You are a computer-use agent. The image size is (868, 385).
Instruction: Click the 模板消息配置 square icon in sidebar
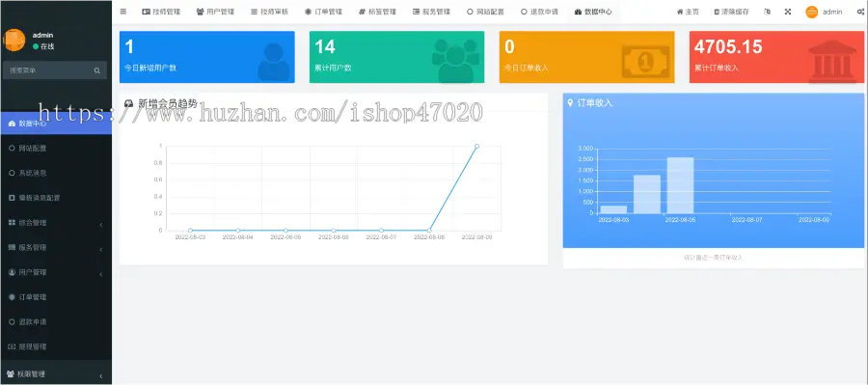click(x=12, y=198)
